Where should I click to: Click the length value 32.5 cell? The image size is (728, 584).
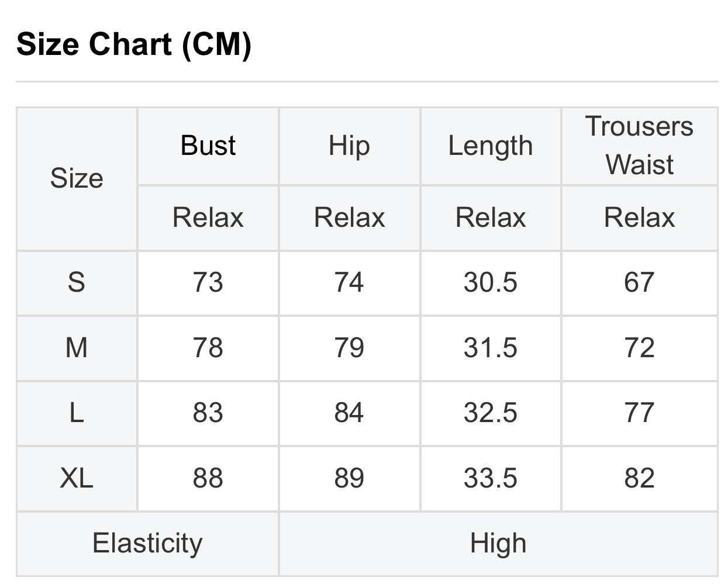[491, 413]
